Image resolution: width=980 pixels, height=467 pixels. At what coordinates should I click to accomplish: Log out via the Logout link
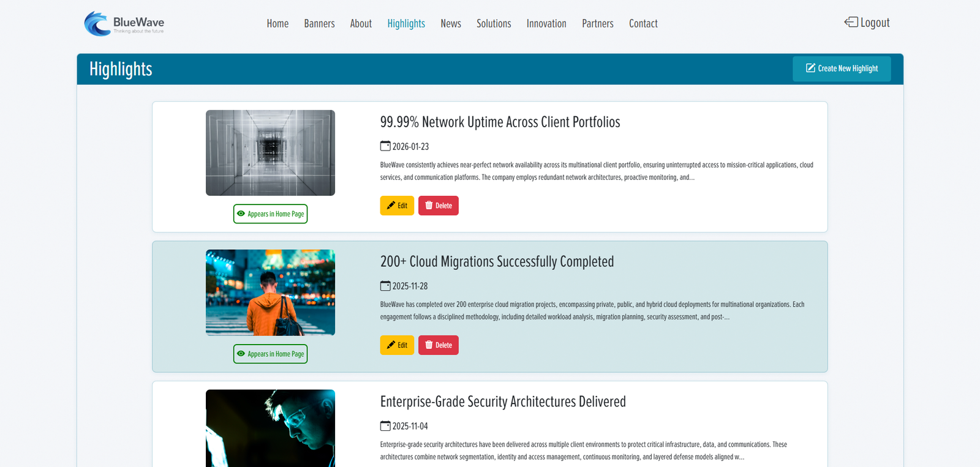tap(867, 23)
